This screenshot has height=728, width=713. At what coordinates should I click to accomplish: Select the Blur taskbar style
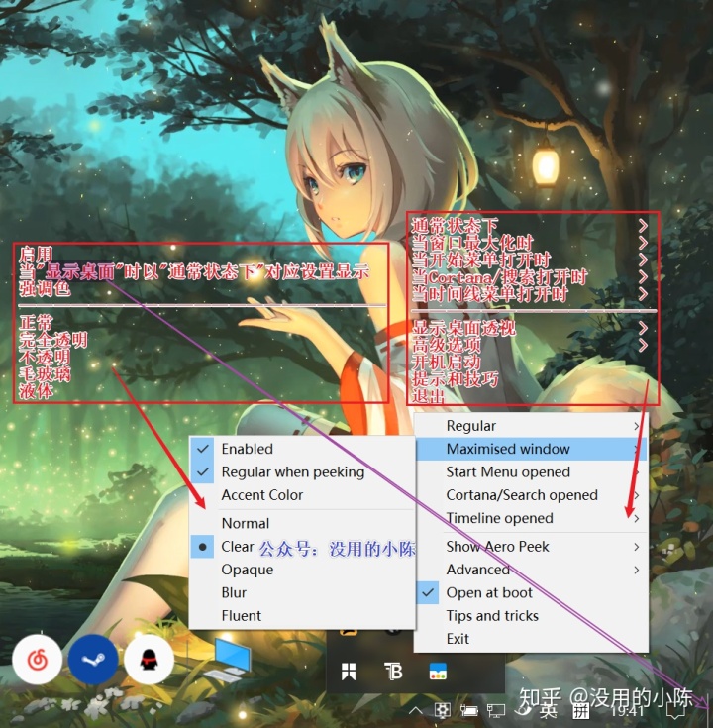(302, 592)
